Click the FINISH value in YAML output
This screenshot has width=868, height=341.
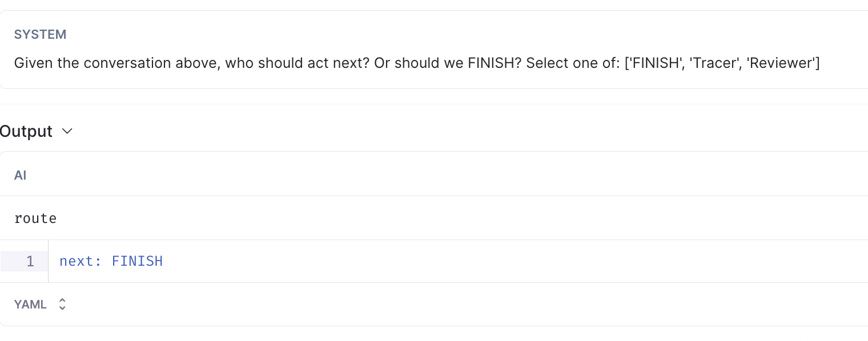[137, 261]
